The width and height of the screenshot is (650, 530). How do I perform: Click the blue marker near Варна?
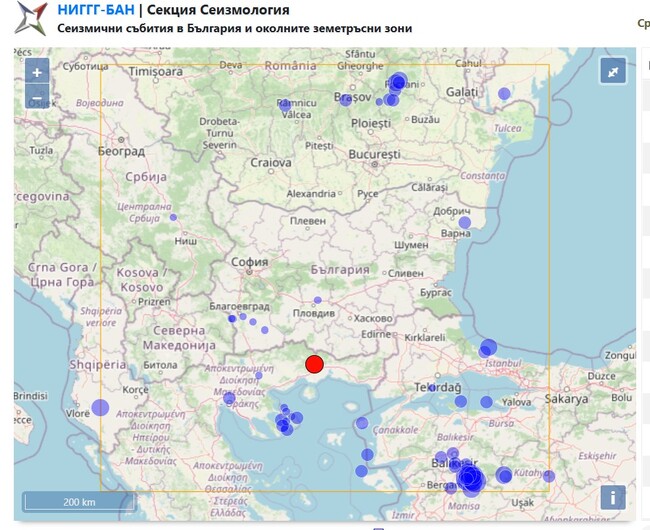(438, 212)
